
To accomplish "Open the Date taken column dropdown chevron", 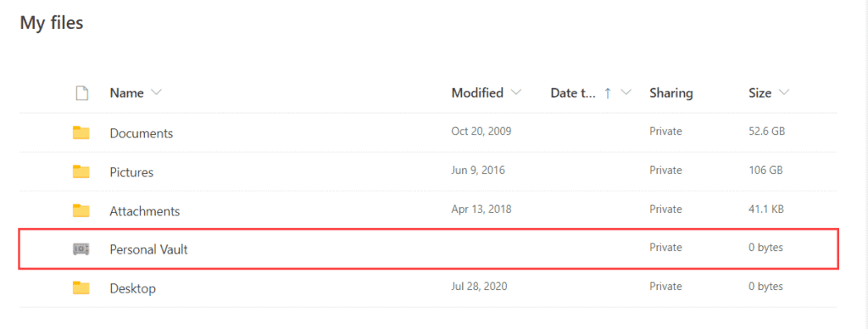I will tap(626, 93).
